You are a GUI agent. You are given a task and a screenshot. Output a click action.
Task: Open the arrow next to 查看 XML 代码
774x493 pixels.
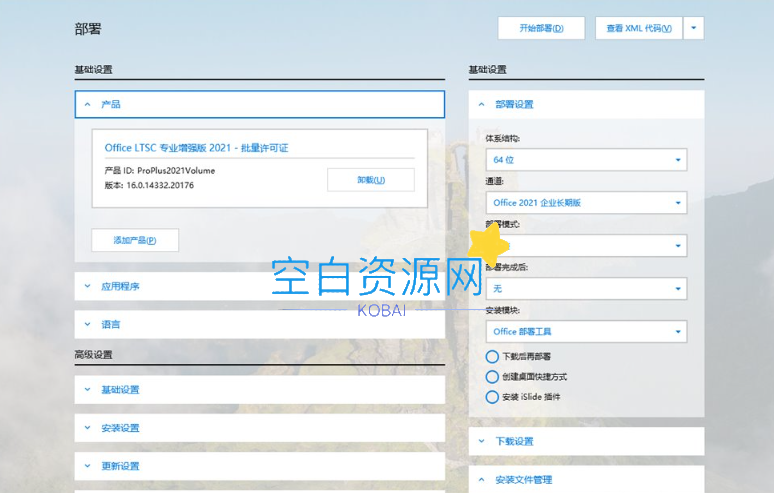[x=694, y=28]
